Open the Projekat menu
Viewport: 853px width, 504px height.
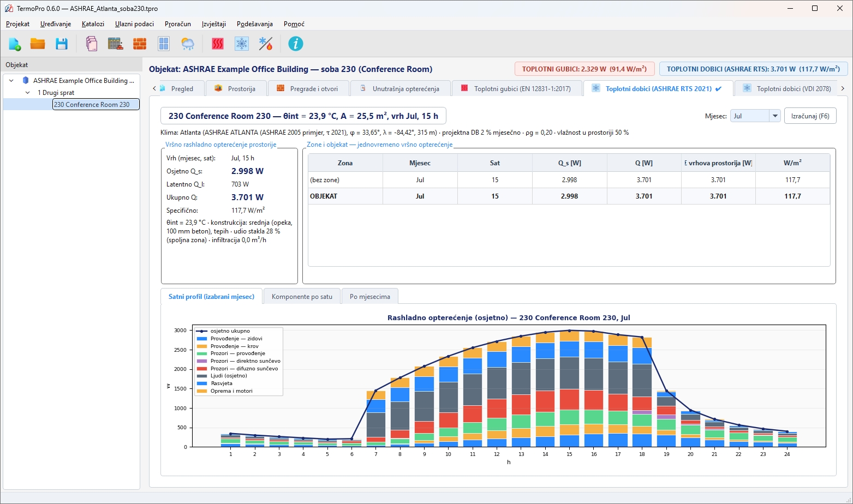click(18, 24)
